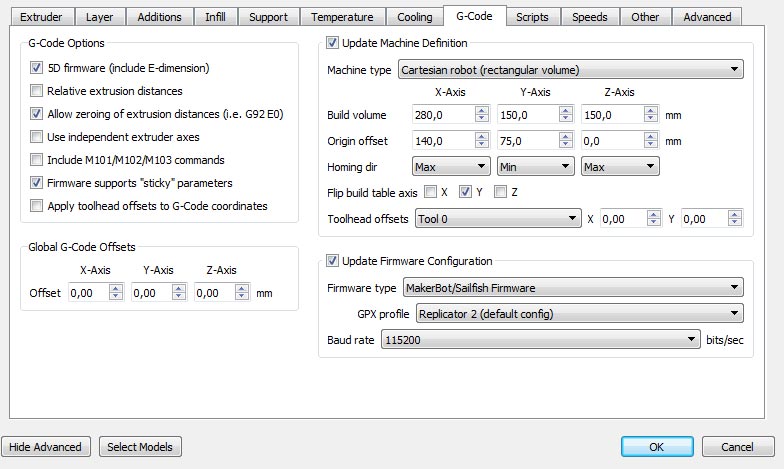Image resolution: width=784 pixels, height=469 pixels.
Task: Open the Scripts tab
Action: coord(532,17)
